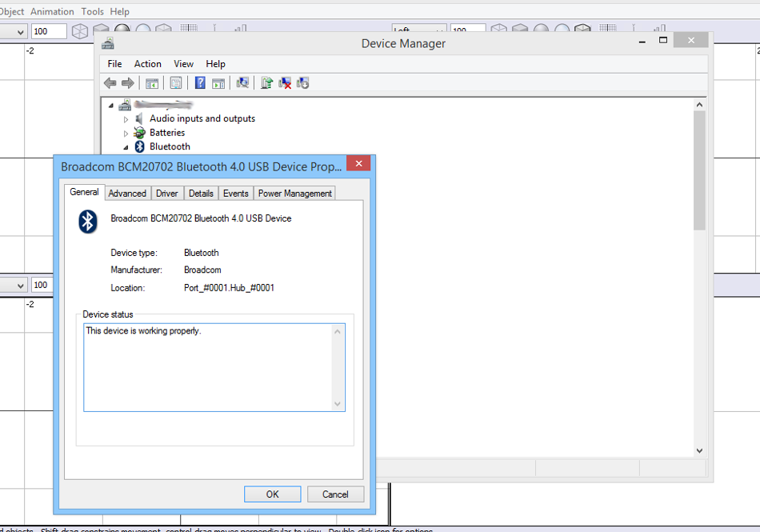Click the lower 100 zoom input field
The width and height of the screenshot is (760, 532).
coord(42,285)
